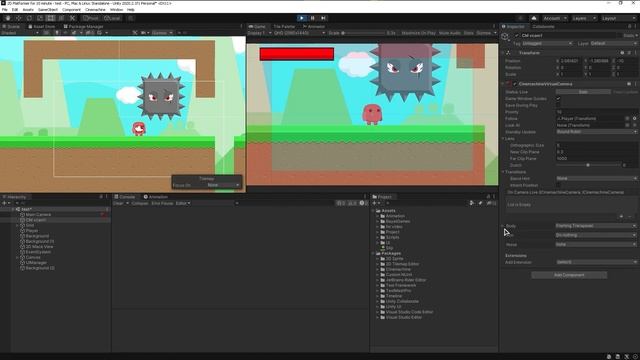Toggle Collapse in Console
Screen dimensions: 640x360
pos(140,203)
